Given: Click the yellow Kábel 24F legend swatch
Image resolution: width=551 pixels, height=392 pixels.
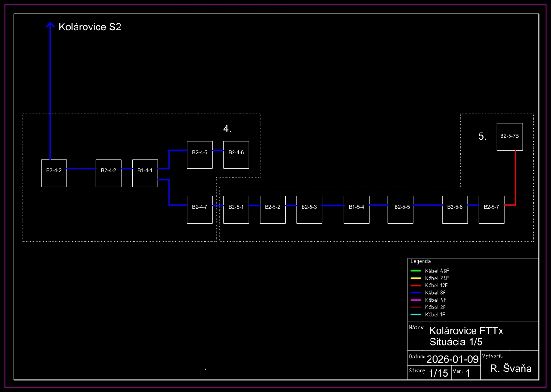Looking at the screenshot, I should pyautogui.click(x=416, y=278).
